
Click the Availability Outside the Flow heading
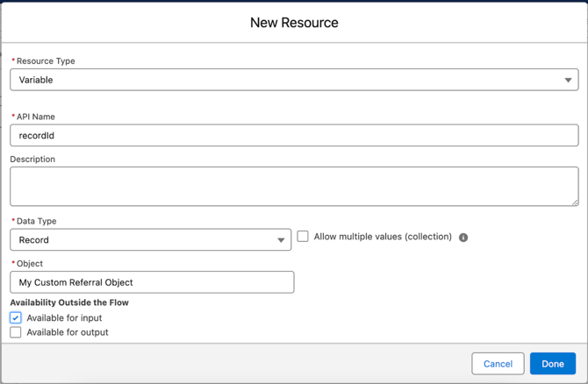pyautogui.click(x=69, y=302)
